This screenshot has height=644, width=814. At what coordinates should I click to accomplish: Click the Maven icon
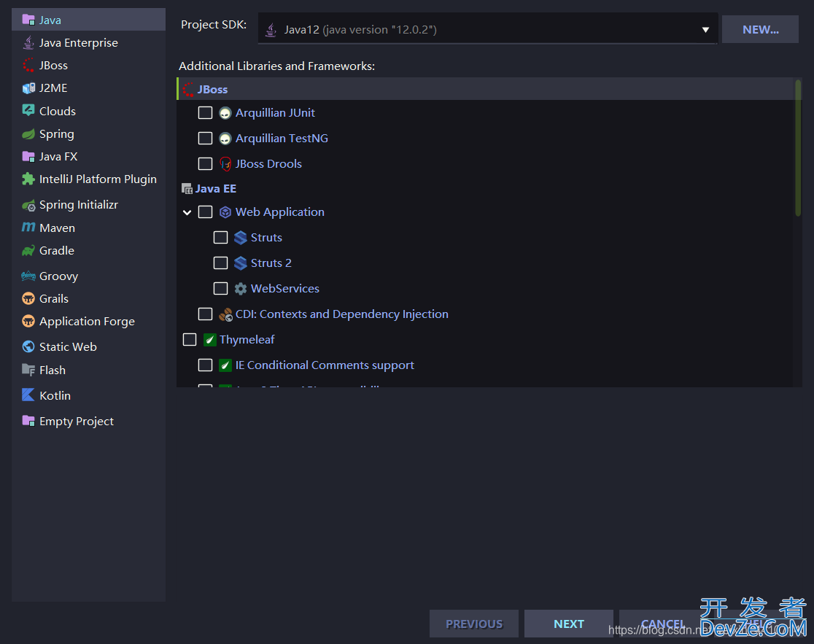[28, 228]
